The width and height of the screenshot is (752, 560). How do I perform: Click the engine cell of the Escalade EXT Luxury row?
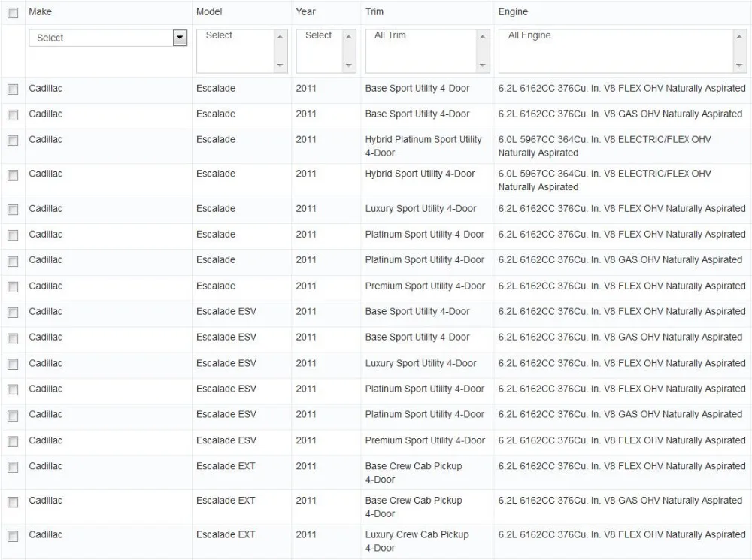click(x=622, y=534)
